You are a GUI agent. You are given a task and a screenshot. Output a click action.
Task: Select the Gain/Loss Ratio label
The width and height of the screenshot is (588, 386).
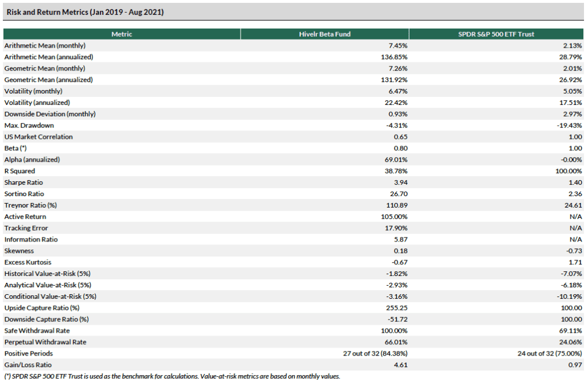point(28,365)
